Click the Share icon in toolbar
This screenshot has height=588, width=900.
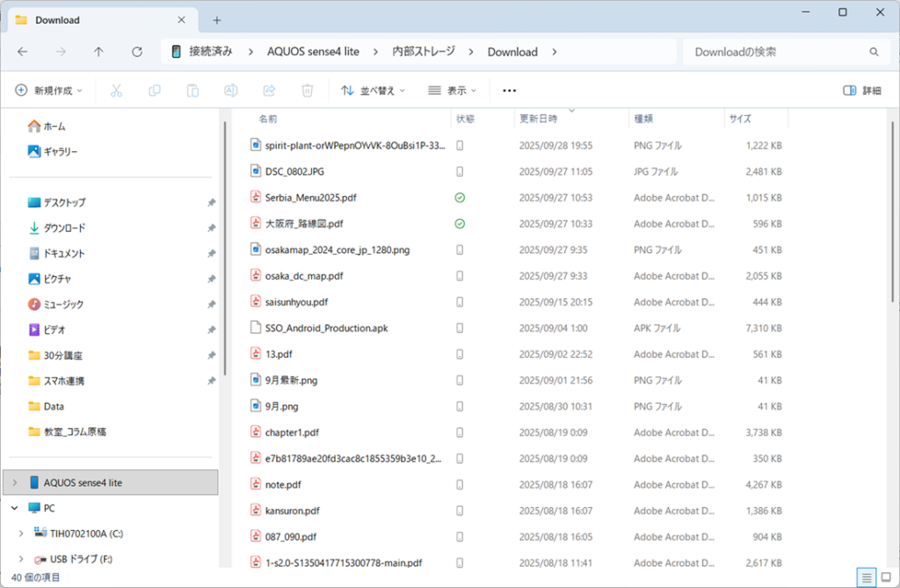point(270,91)
